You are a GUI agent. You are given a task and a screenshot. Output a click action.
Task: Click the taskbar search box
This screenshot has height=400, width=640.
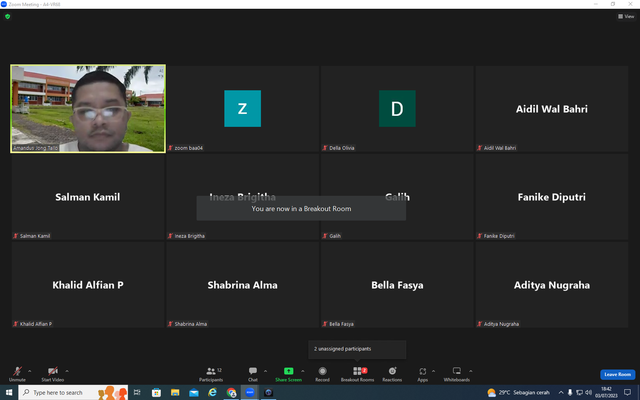click(73, 393)
